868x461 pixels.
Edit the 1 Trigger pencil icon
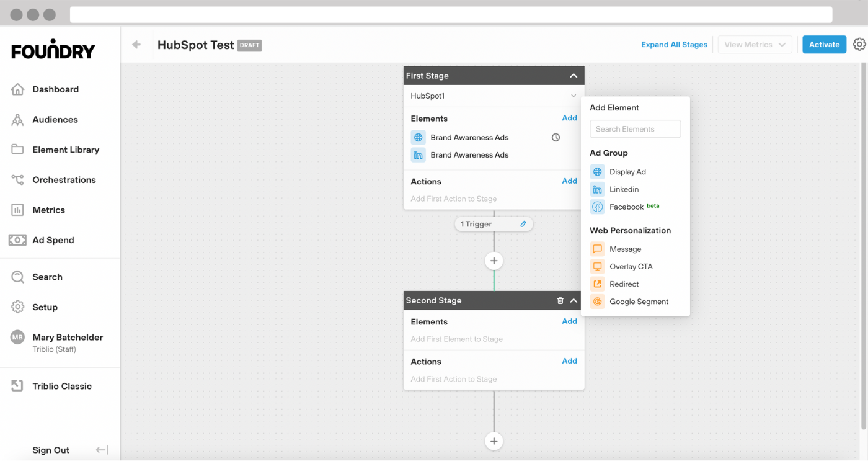tap(523, 224)
